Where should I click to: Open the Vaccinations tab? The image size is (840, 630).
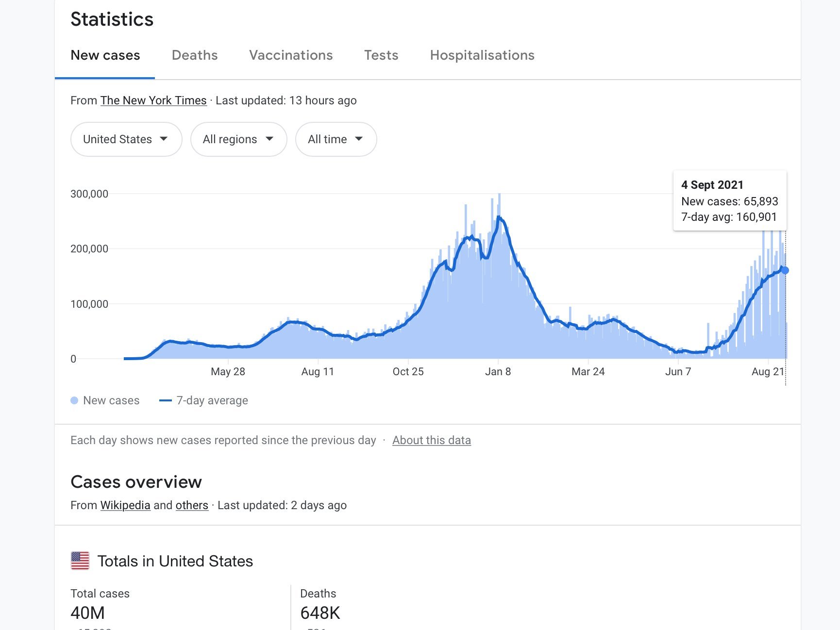(x=291, y=55)
